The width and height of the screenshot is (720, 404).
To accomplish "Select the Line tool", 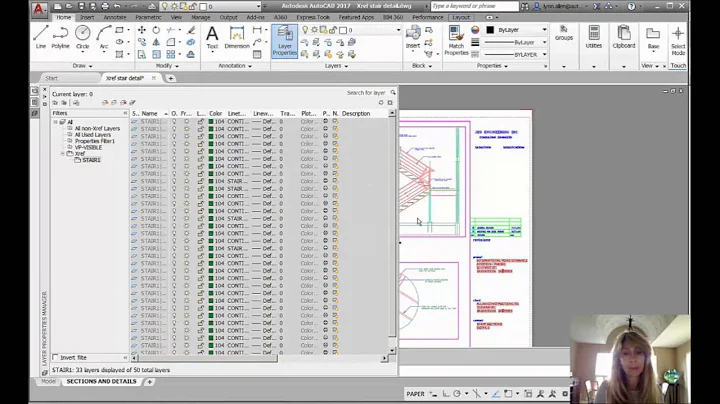I will tap(40, 37).
